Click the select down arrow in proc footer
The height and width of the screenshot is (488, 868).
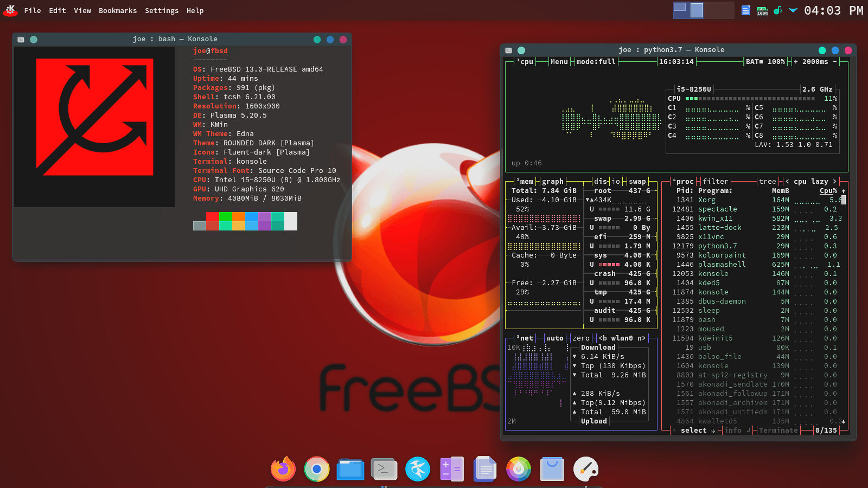coord(713,431)
